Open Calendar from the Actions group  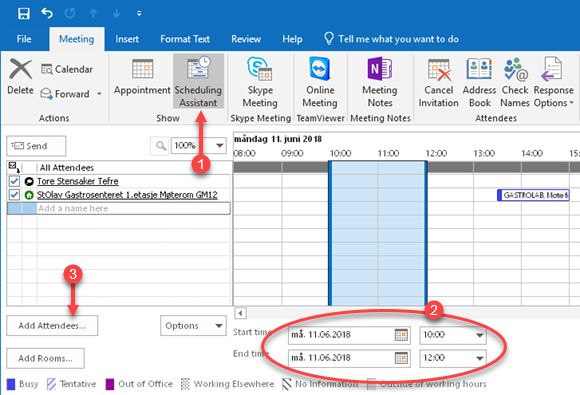click(x=67, y=69)
